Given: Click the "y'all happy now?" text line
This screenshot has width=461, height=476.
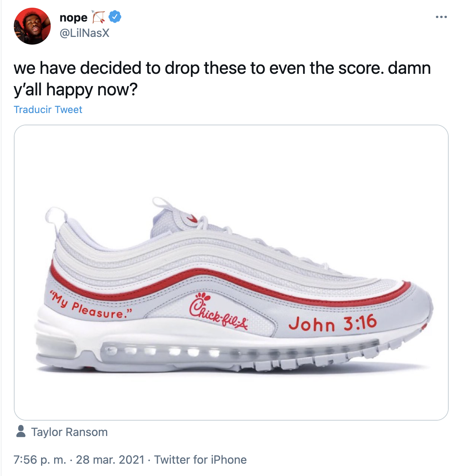Looking at the screenshot, I should click(x=76, y=90).
